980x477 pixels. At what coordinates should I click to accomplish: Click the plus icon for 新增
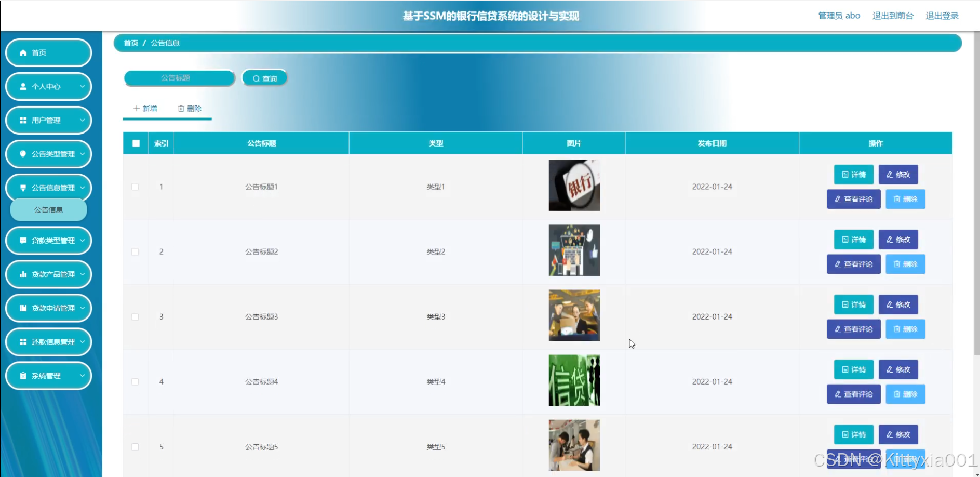pos(137,109)
